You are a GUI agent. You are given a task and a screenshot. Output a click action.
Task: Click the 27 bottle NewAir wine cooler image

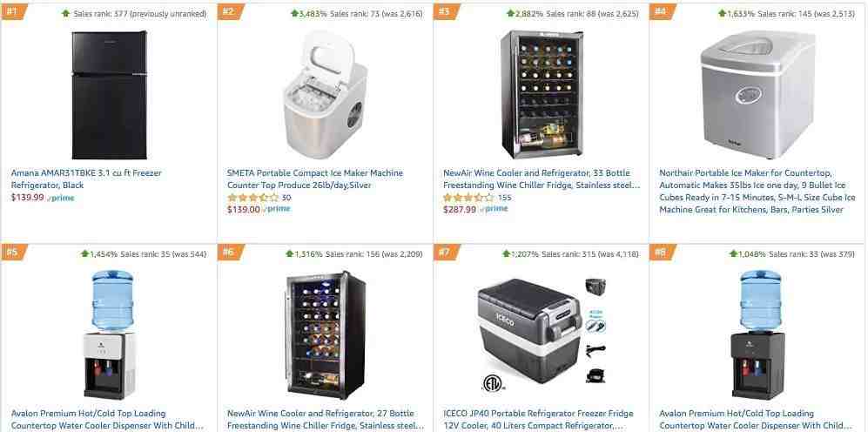click(x=326, y=334)
